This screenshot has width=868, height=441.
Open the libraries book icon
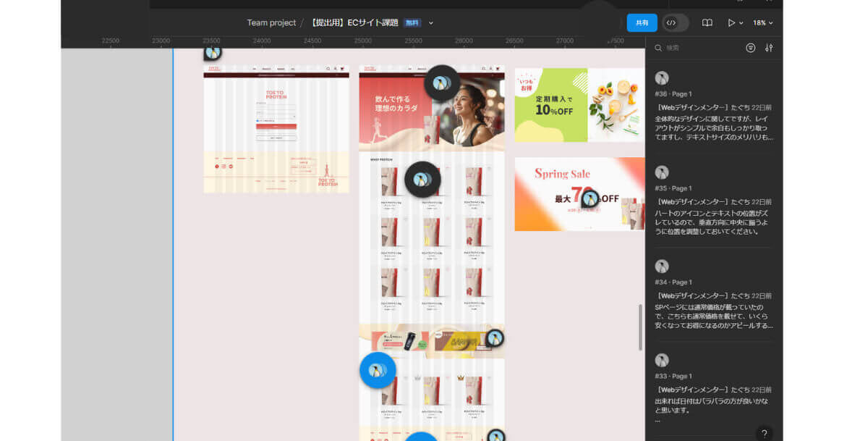707,22
